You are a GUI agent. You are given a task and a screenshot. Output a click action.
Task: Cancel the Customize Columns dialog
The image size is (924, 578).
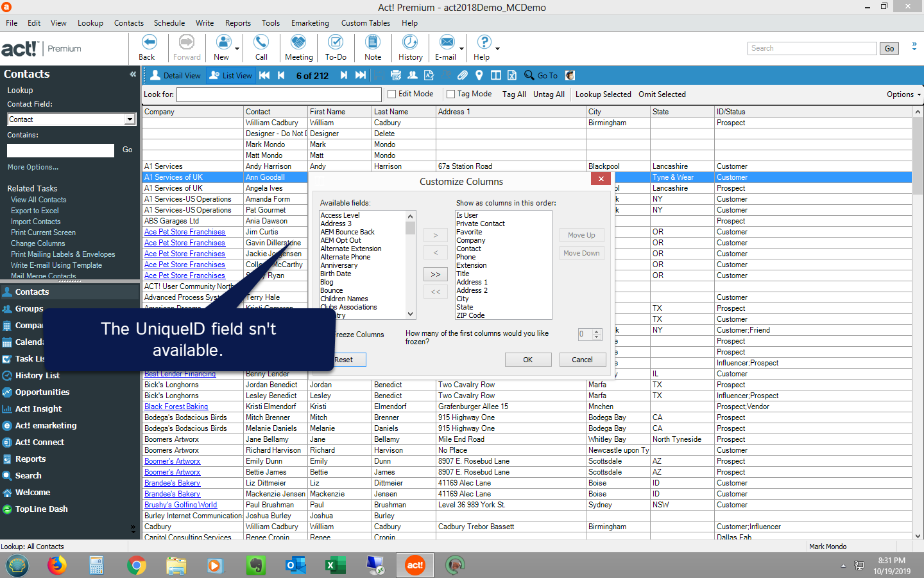click(583, 360)
